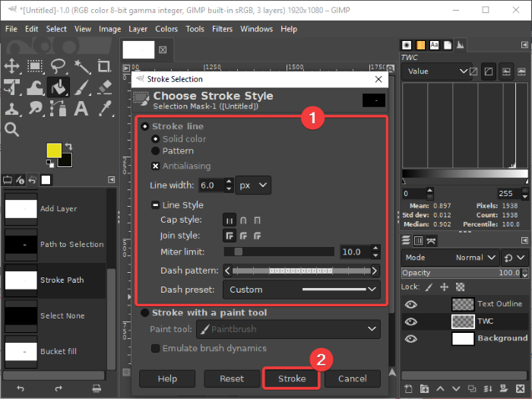Image resolution: width=532 pixels, height=399 pixels.
Task: Select the Text tool
Action: 81,109
